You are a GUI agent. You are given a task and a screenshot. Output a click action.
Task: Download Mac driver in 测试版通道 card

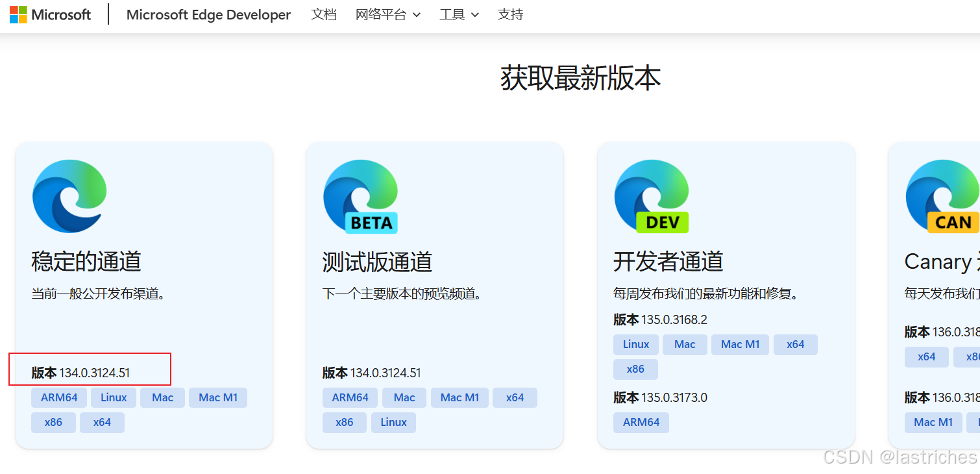click(404, 397)
